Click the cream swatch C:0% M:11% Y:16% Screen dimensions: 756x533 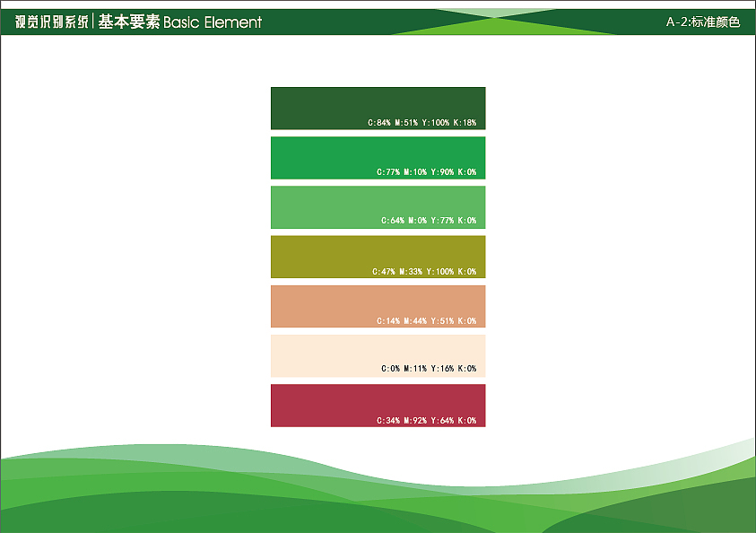(x=378, y=356)
